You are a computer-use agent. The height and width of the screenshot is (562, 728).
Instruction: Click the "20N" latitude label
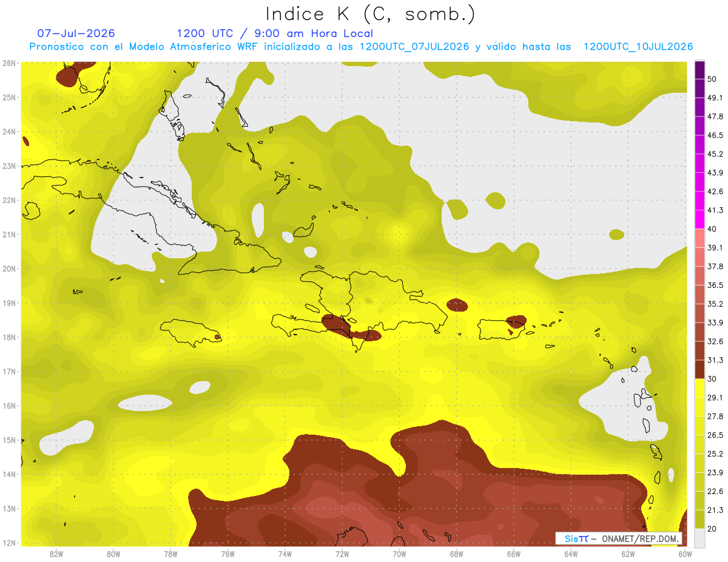coord(9,269)
